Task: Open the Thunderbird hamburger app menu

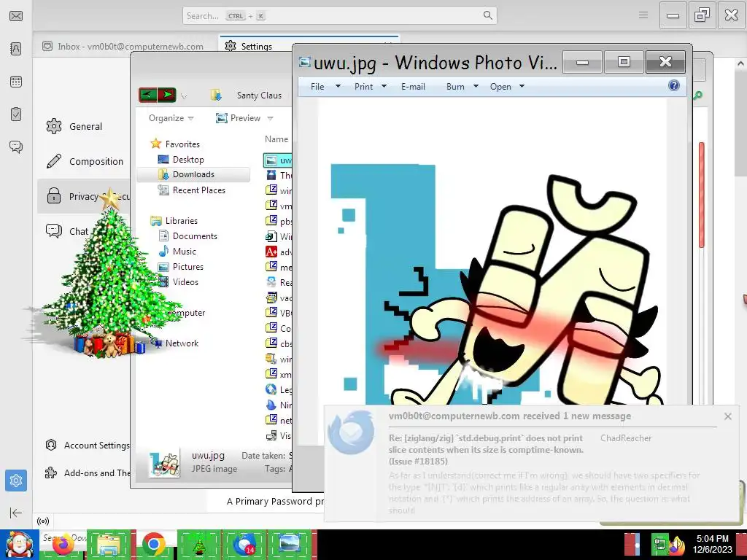Action: click(643, 16)
